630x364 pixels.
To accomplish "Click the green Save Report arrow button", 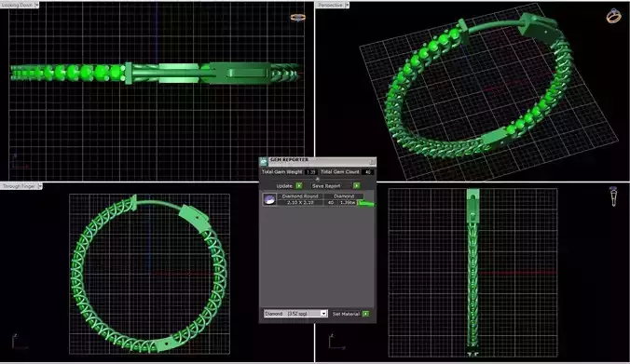I will click(356, 186).
